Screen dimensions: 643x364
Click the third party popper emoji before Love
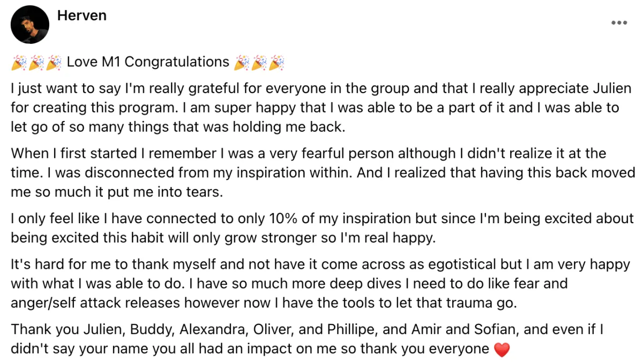(54, 63)
